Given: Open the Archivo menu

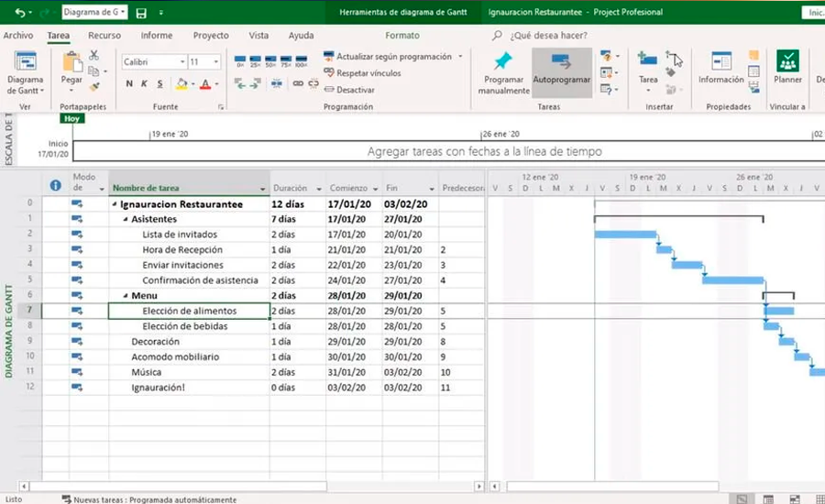Looking at the screenshot, I should [18, 35].
